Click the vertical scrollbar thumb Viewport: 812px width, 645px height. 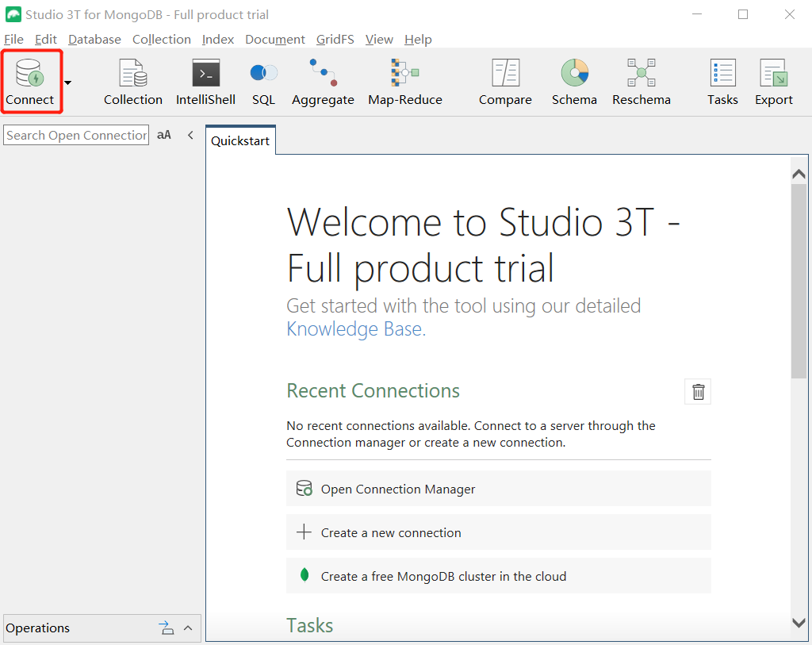pyautogui.click(x=799, y=281)
